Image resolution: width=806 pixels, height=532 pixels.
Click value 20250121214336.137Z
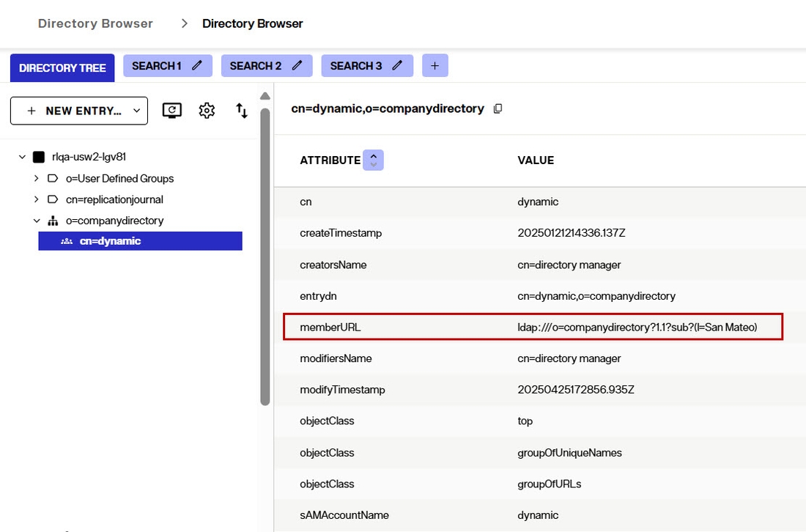pyautogui.click(x=571, y=233)
